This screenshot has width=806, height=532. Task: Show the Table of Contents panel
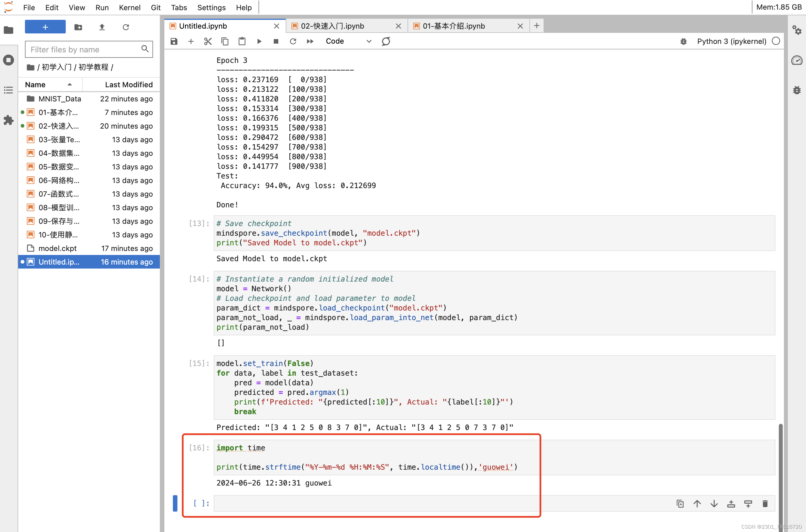pyautogui.click(x=9, y=90)
